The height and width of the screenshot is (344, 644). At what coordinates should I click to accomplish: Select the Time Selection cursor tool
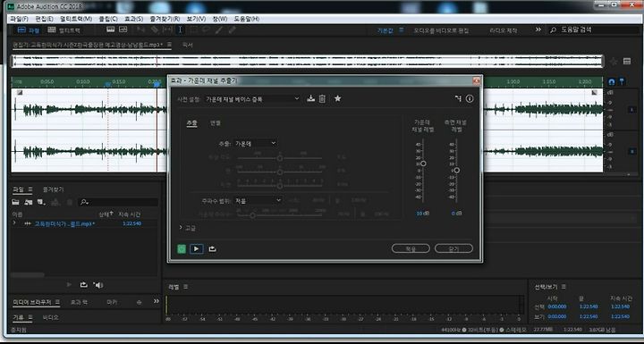pyautogui.click(x=180, y=29)
